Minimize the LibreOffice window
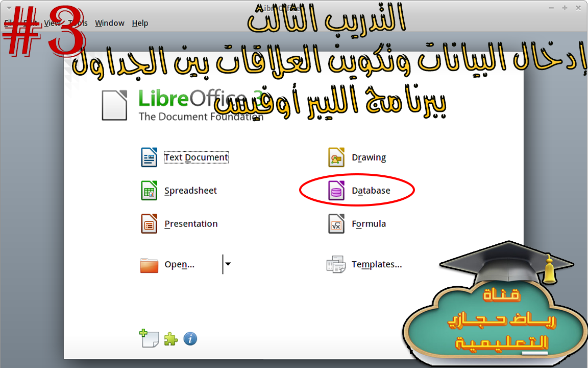This screenshot has width=588, height=368. [x=551, y=8]
